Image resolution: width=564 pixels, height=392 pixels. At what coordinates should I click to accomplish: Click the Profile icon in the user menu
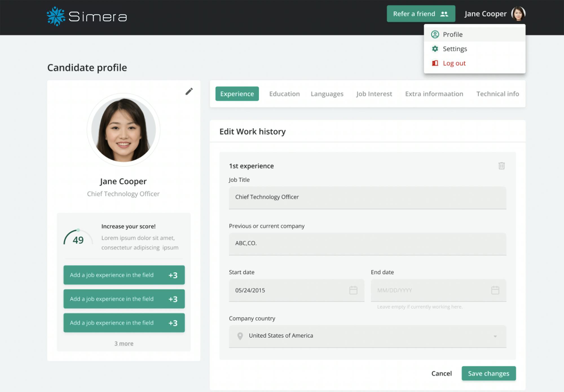435,34
